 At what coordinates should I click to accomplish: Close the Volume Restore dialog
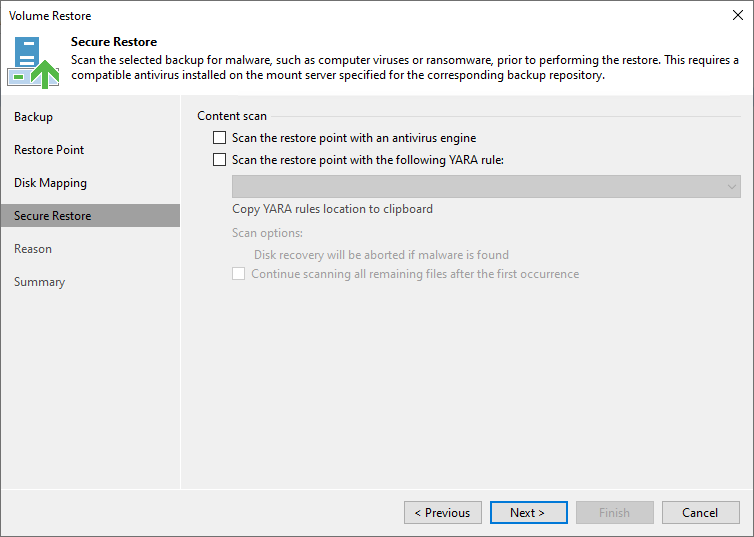(x=737, y=16)
